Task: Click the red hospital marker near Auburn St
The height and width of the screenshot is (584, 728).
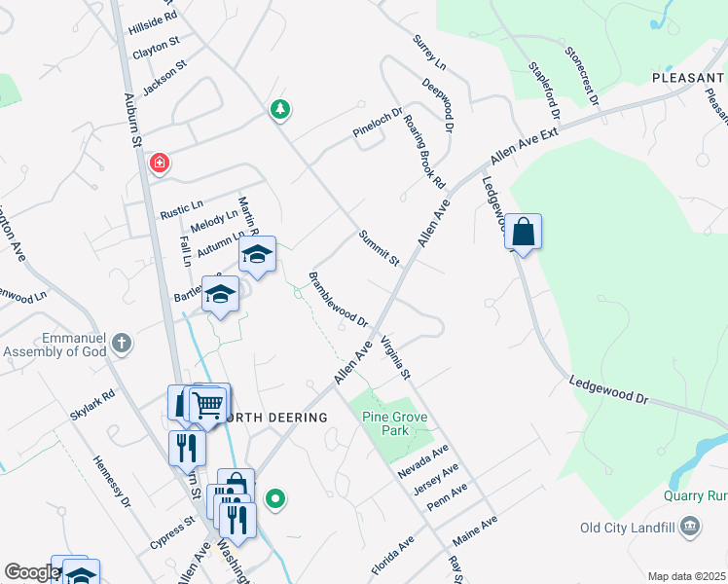Action: click(160, 164)
